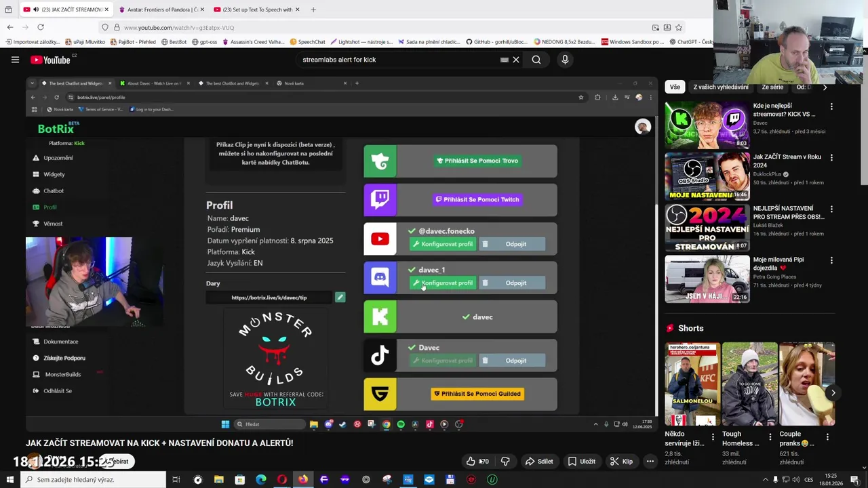868x488 pixels.
Task: Open 'Kde je nejlepší streamovat? KICK VS' thumbnail
Action: coord(707,125)
